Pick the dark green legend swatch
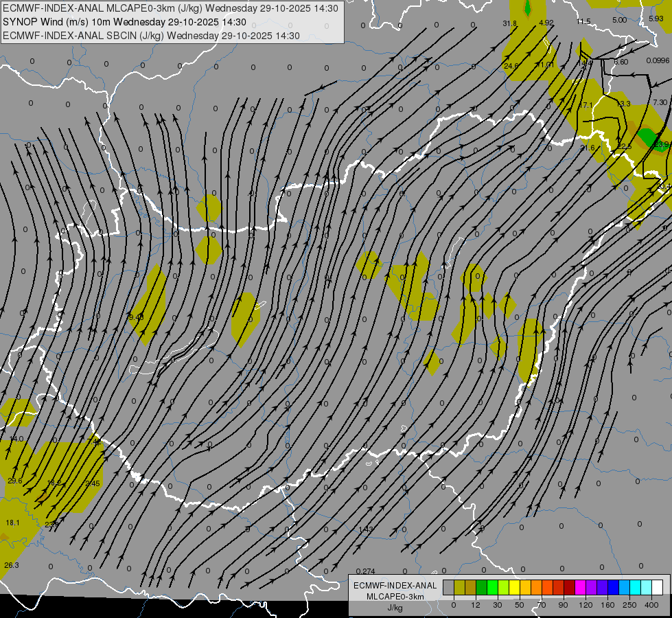The image size is (672, 618). [482, 588]
